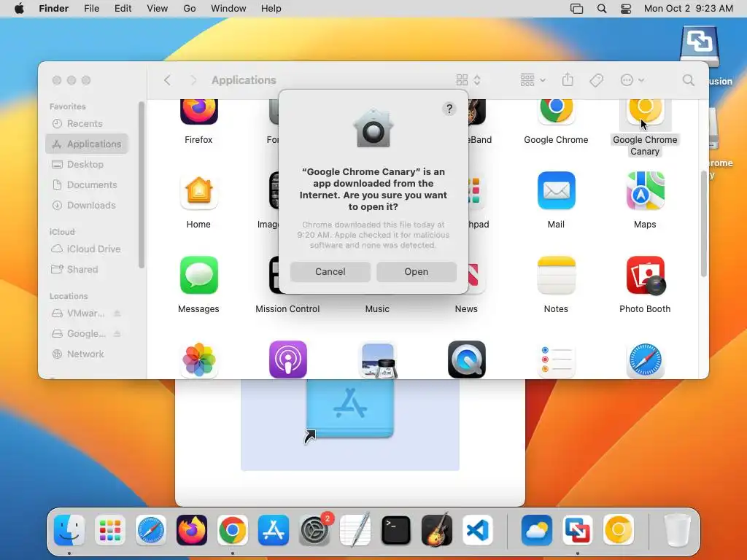Screen dimensions: 747x560
Task: Select the QuickTime Player icon in Finder
Action: pos(466,359)
